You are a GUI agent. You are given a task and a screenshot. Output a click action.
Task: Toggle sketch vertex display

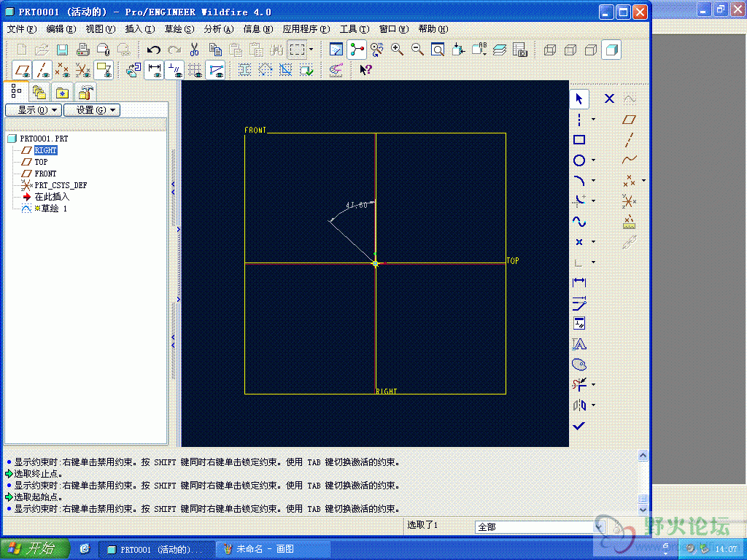click(215, 70)
